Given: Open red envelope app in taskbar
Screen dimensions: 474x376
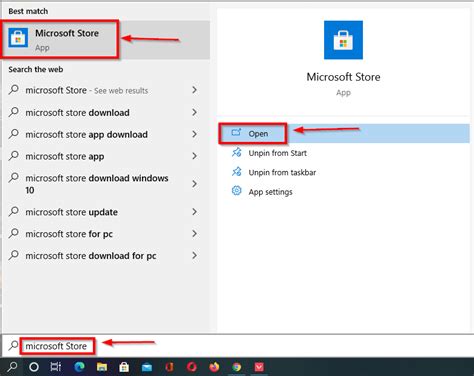Looking at the screenshot, I should coord(259,367).
